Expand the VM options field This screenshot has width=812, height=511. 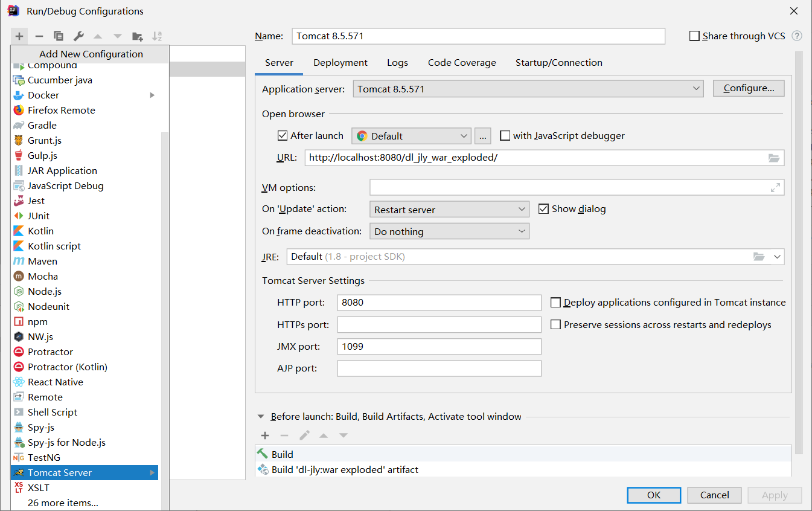click(776, 188)
